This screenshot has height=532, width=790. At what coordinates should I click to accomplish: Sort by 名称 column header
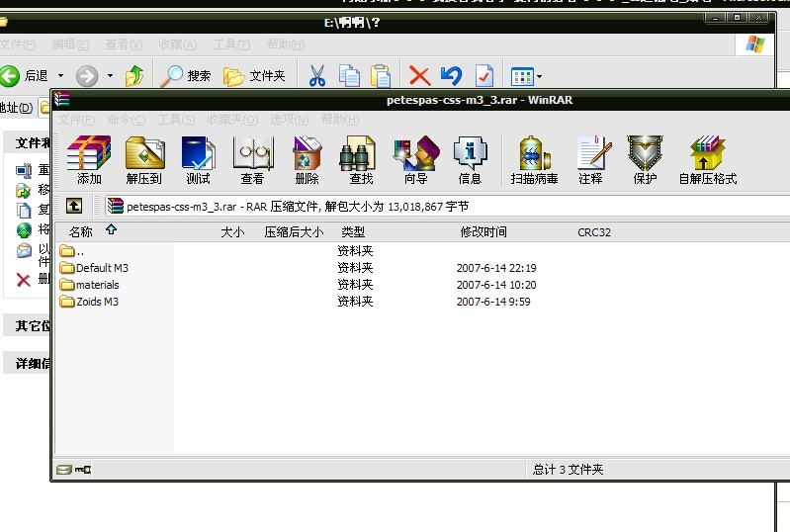click(81, 231)
